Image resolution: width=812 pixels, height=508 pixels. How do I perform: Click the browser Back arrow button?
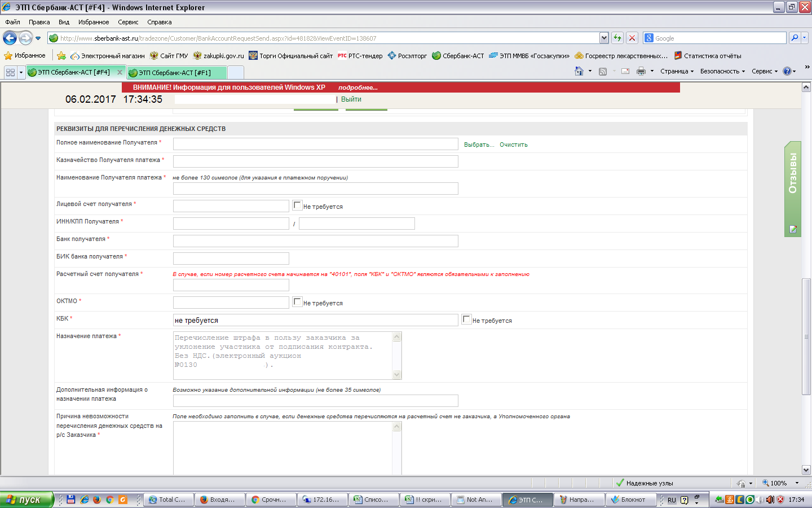pyautogui.click(x=10, y=38)
